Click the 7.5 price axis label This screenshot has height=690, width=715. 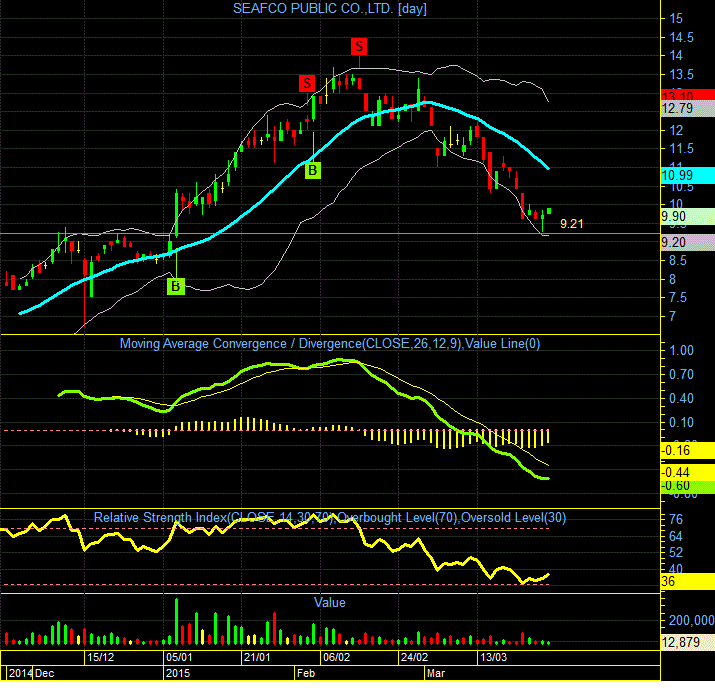tap(678, 298)
